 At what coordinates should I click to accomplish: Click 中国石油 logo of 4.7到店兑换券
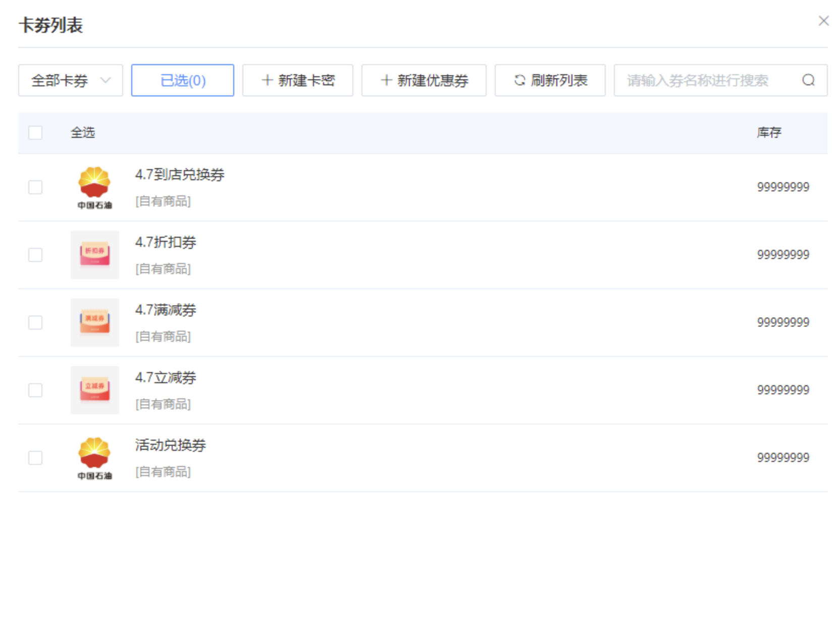coord(94,187)
